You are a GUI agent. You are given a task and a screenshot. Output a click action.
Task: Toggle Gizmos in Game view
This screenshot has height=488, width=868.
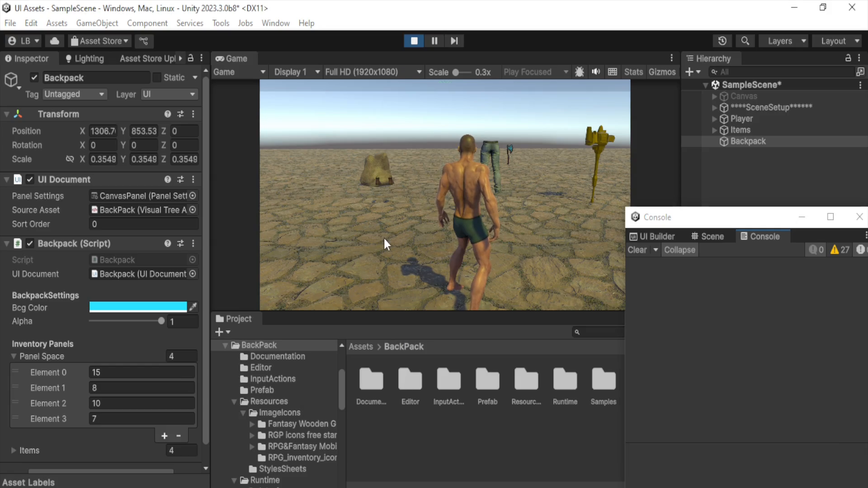(x=662, y=72)
